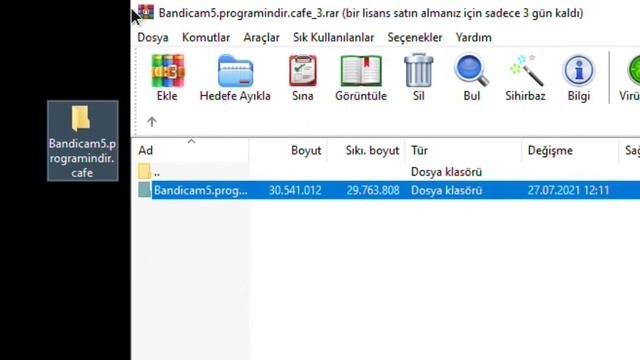The height and width of the screenshot is (360, 640).
Task: Click the size value 30.541.012
Action: (295, 190)
